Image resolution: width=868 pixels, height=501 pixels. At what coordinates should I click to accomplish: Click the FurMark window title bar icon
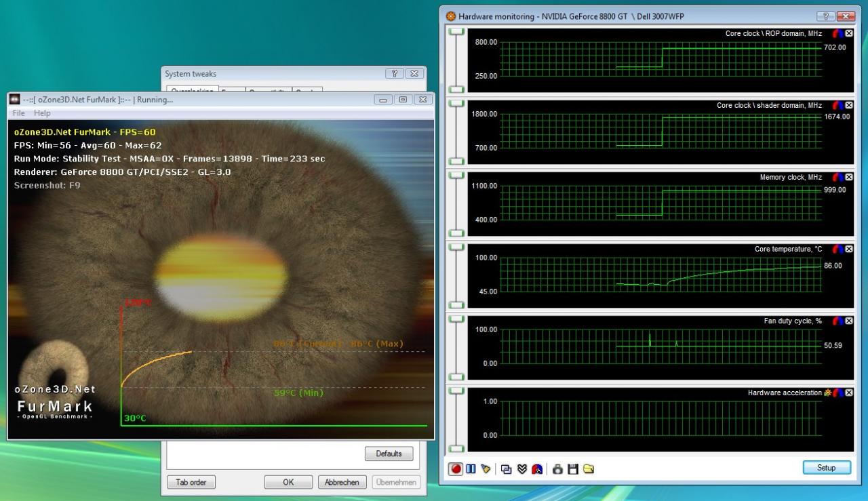click(x=14, y=100)
